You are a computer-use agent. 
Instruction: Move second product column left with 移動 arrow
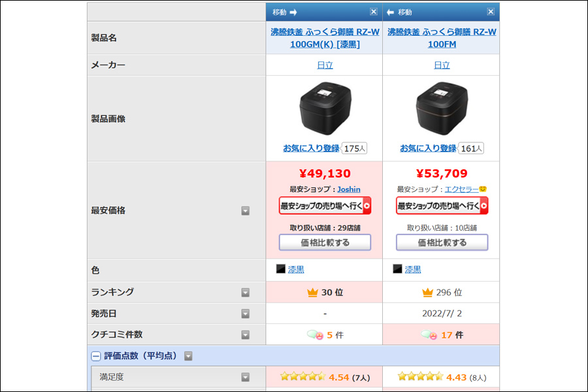(399, 12)
